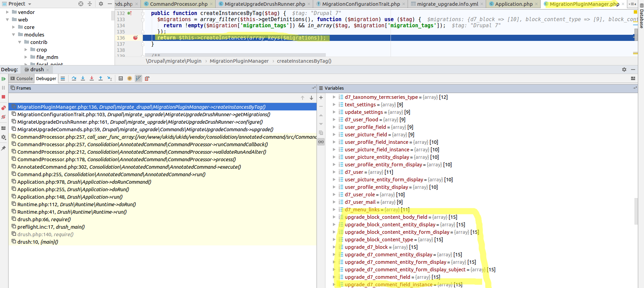Toggle the Show Watches glasses button
Image resolution: width=644 pixels, height=288 pixels.
pos(321,142)
